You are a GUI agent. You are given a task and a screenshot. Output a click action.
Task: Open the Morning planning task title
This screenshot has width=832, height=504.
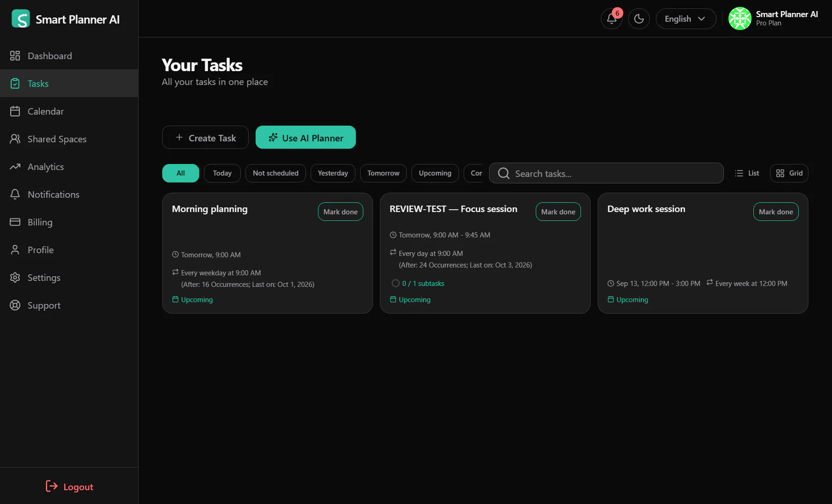(210, 209)
